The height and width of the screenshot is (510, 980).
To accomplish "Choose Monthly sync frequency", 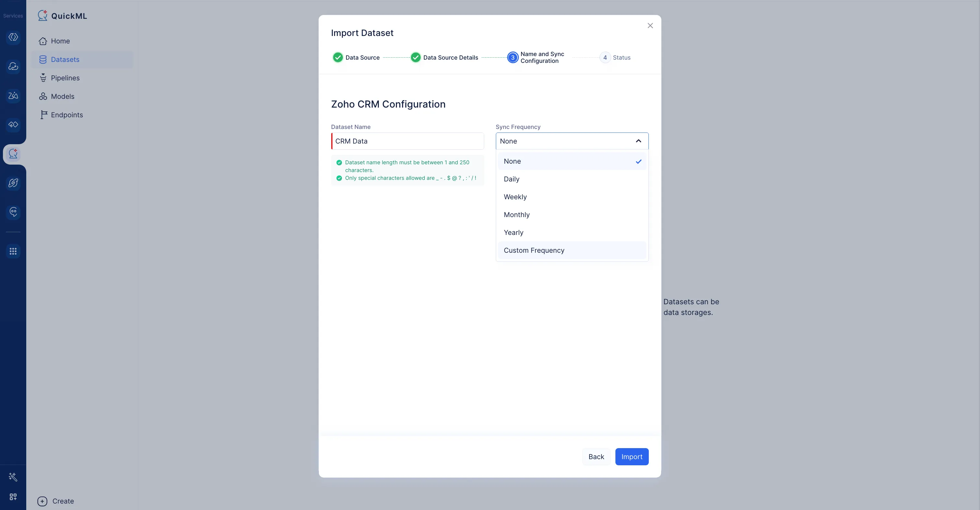I will pyautogui.click(x=572, y=215).
